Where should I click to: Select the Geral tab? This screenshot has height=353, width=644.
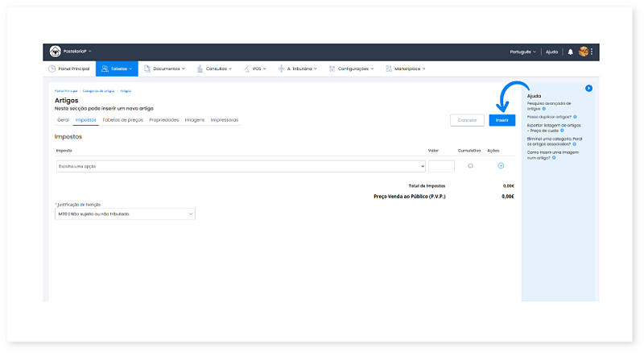63,120
